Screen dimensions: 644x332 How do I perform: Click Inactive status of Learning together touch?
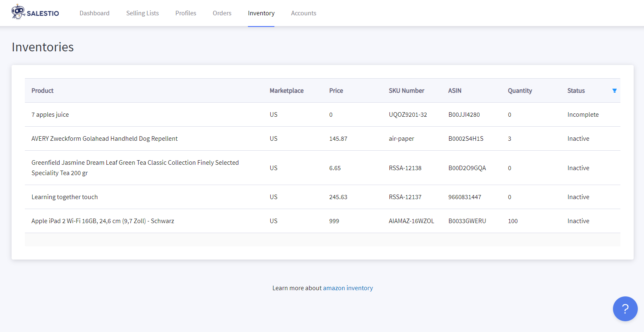click(x=578, y=197)
